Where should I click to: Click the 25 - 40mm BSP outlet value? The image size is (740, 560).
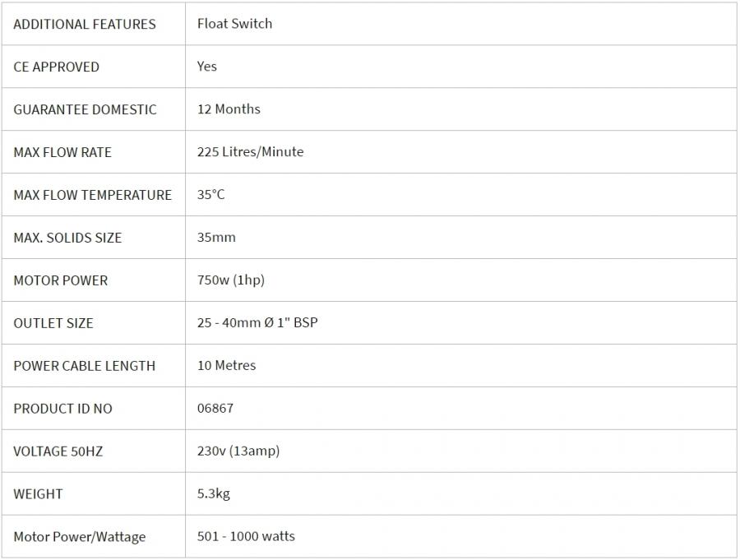coord(257,323)
